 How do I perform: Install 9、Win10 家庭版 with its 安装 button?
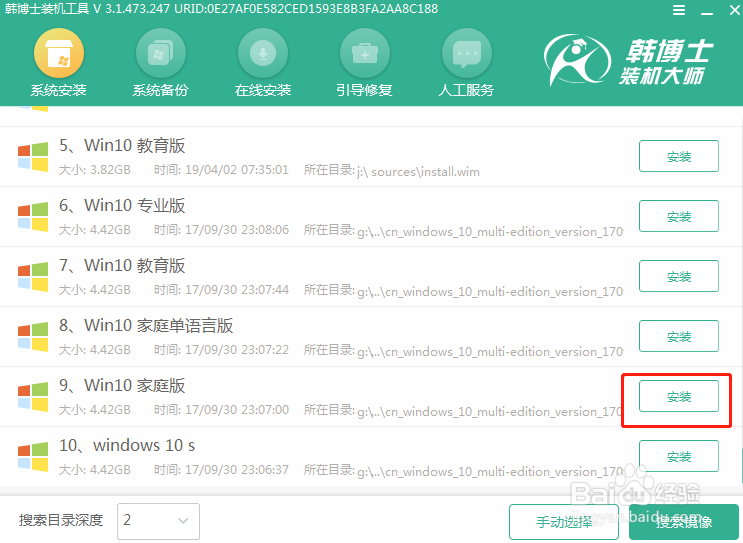tap(679, 396)
